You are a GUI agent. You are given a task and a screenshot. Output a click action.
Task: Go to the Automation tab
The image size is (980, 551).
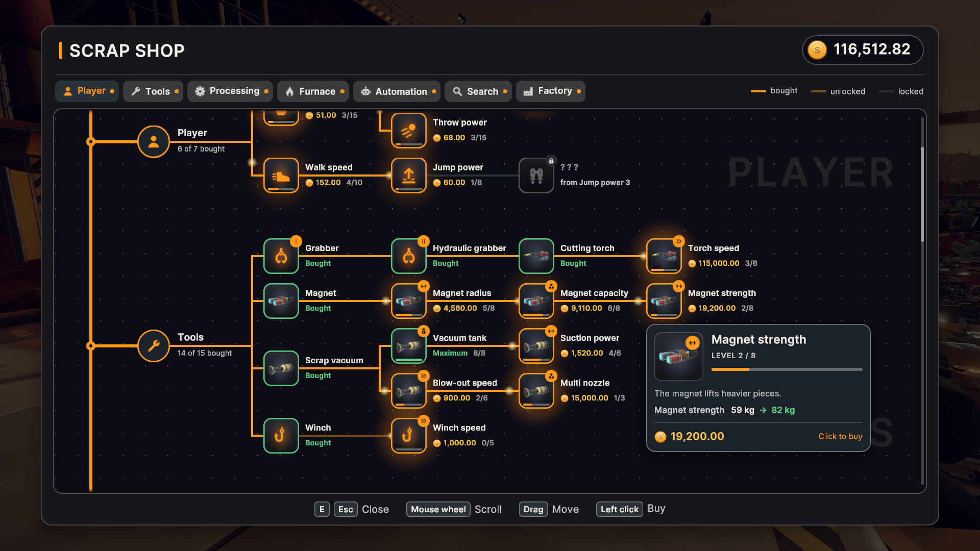point(397,91)
